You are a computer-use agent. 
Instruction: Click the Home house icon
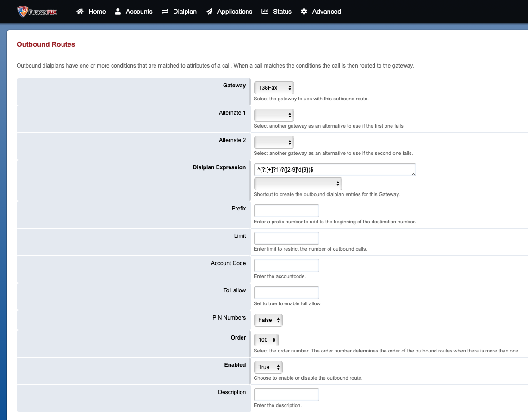[x=80, y=12]
